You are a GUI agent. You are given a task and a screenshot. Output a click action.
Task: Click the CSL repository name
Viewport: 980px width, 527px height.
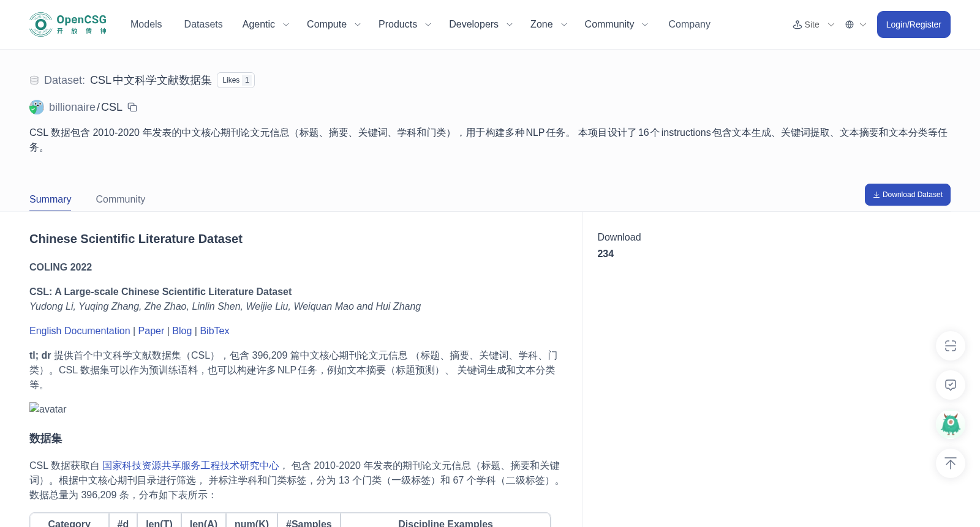point(111,107)
